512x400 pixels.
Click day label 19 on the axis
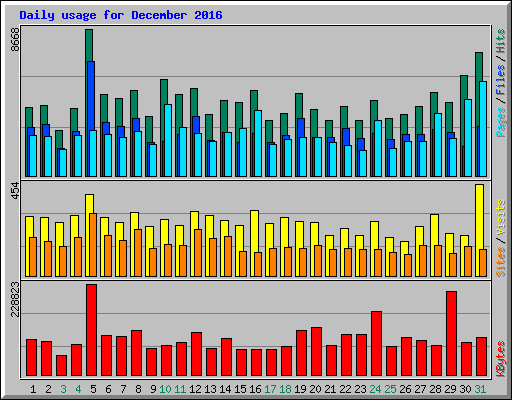pyautogui.click(x=300, y=389)
